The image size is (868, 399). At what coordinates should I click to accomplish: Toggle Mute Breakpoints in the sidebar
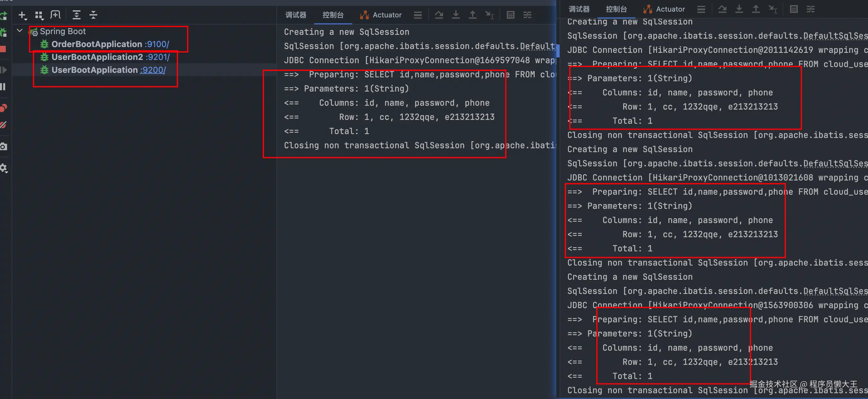click(3, 125)
